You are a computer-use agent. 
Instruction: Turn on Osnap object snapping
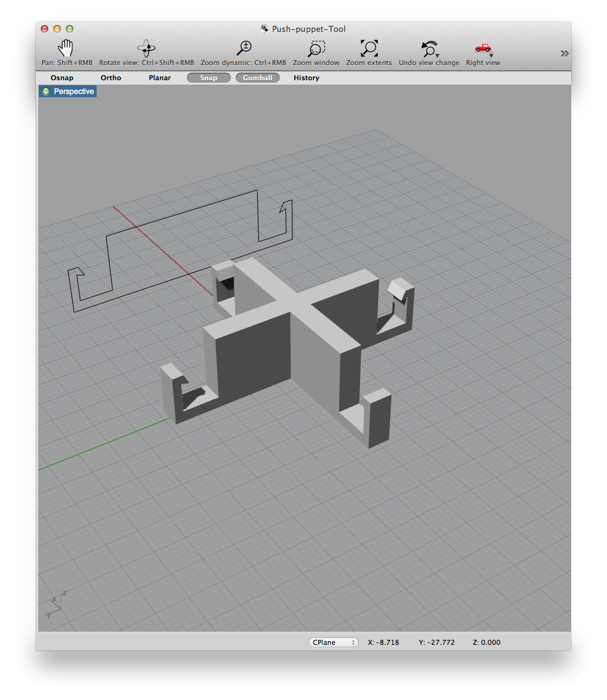61,78
